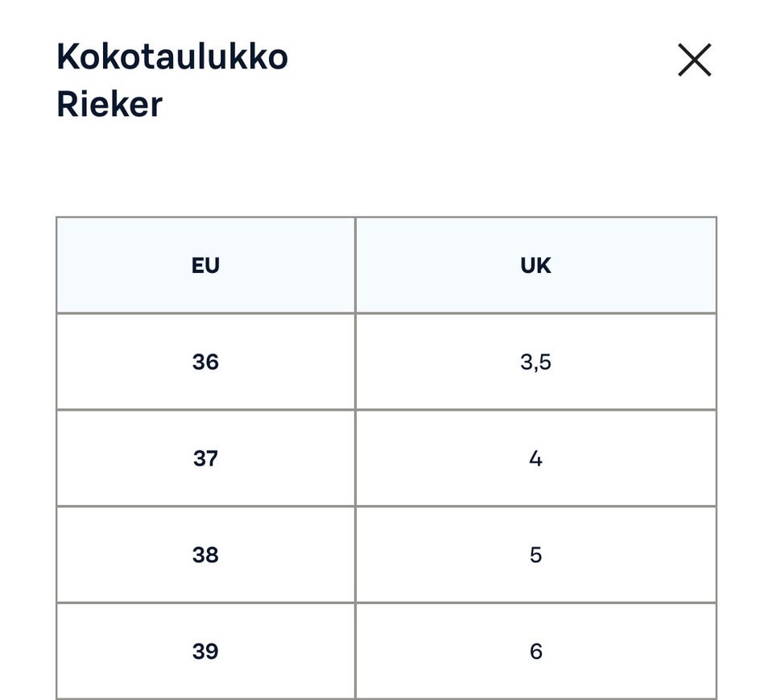The height and width of the screenshot is (700, 773).
Task: Click EU size 36 cell
Action: [x=205, y=361]
